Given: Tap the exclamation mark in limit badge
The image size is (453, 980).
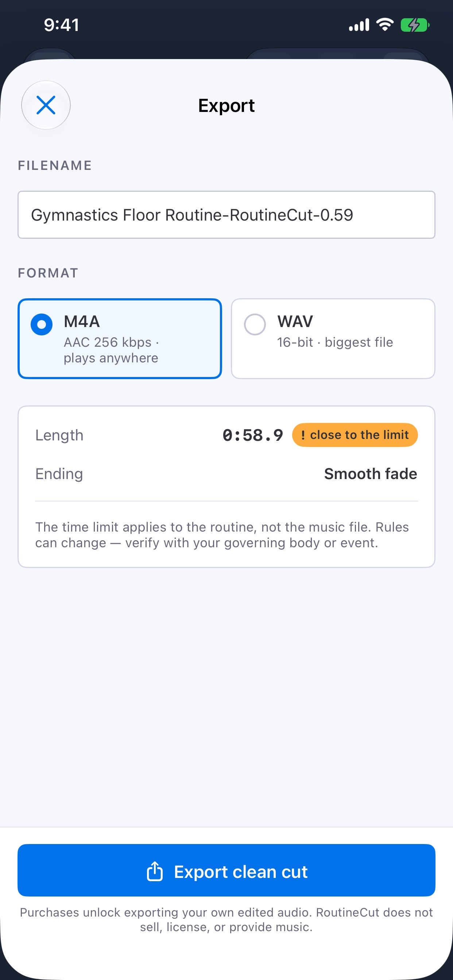Looking at the screenshot, I should (303, 435).
